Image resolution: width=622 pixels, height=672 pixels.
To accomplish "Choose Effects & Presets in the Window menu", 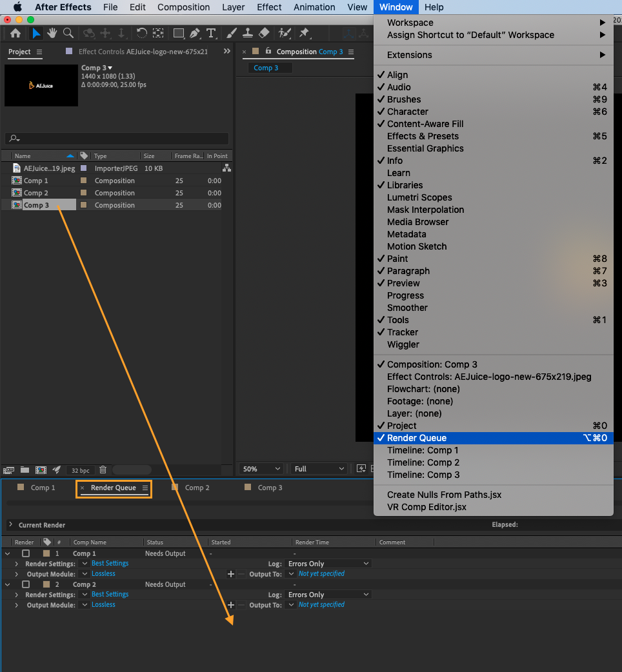I will pyautogui.click(x=423, y=136).
